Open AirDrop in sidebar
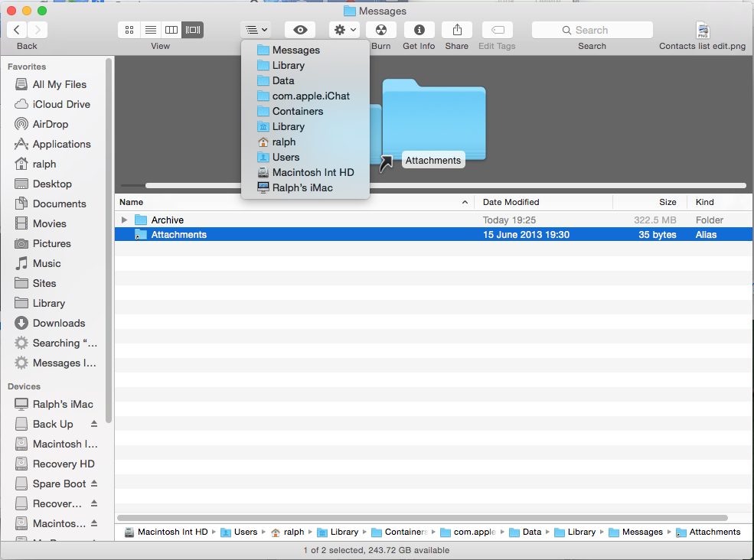Viewport: 754px width, 560px height. pyautogui.click(x=53, y=124)
